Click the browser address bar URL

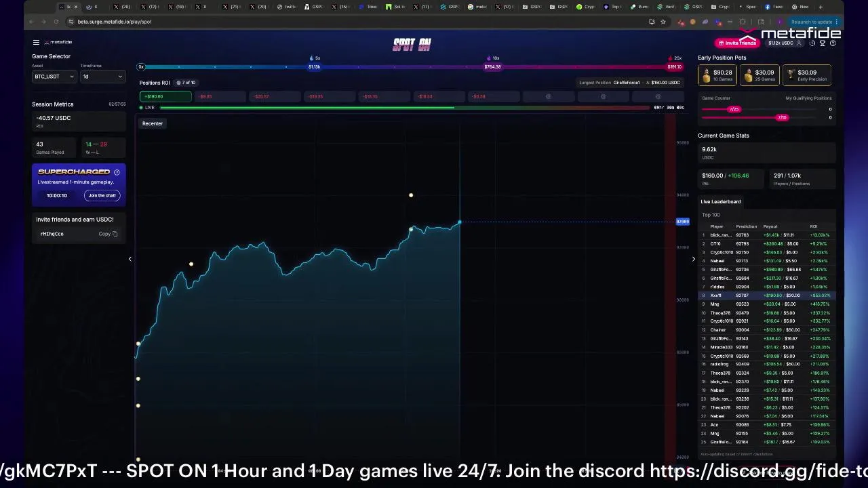(x=115, y=22)
